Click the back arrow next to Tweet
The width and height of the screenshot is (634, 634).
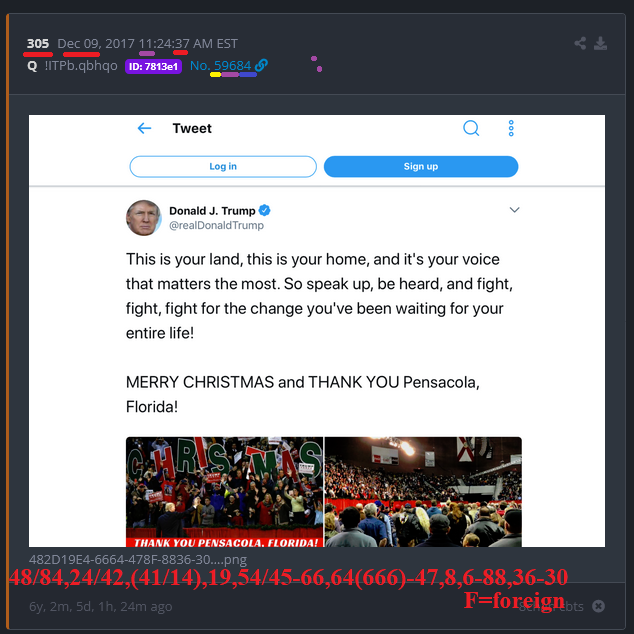click(x=144, y=129)
